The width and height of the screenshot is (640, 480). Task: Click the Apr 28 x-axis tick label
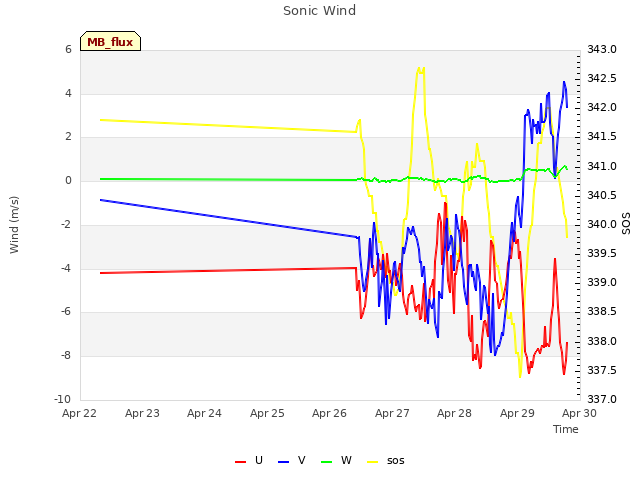[454, 413]
